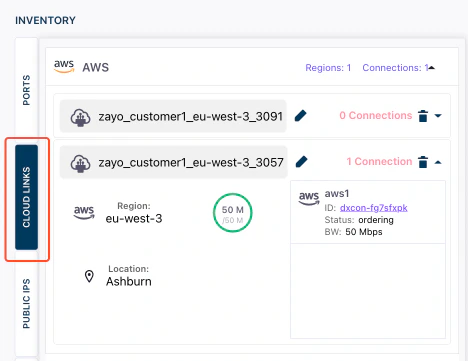Image resolution: width=468 pixels, height=361 pixels.
Task: Collapse the AWS provider section
Action: tap(432, 68)
